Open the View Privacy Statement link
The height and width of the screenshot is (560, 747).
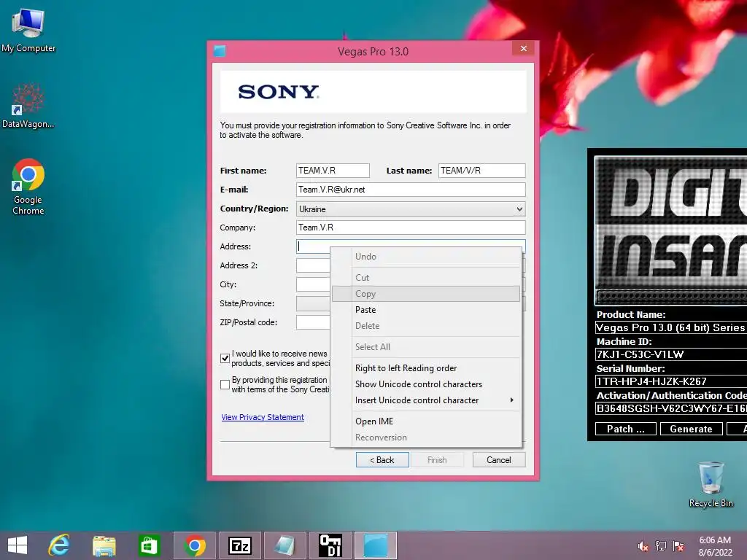pyautogui.click(x=263, y=417)
